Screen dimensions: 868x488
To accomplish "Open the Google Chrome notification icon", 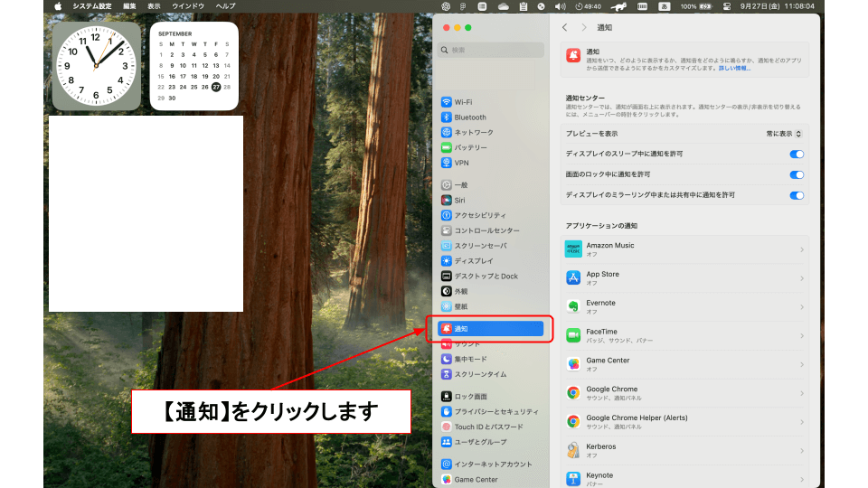I will coord(573,392).
